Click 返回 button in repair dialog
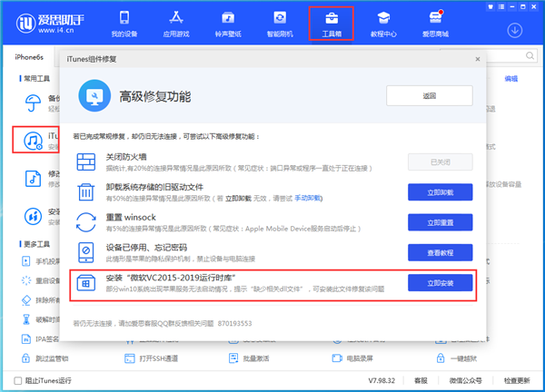This screenshot has height=392, width=545. (x=430, y=95)
